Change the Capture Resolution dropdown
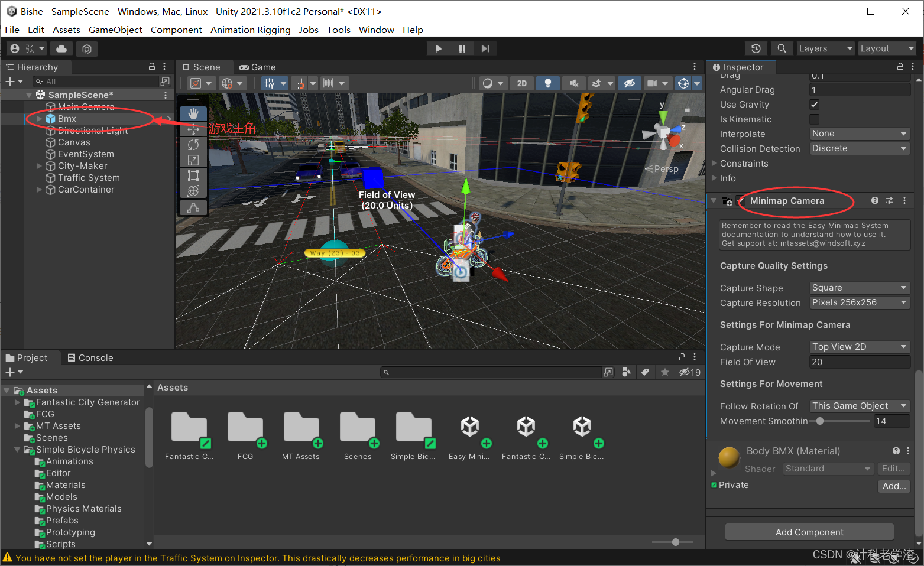Screen dimensions: 924x566 pyautogui.click(x=859, y=302)
